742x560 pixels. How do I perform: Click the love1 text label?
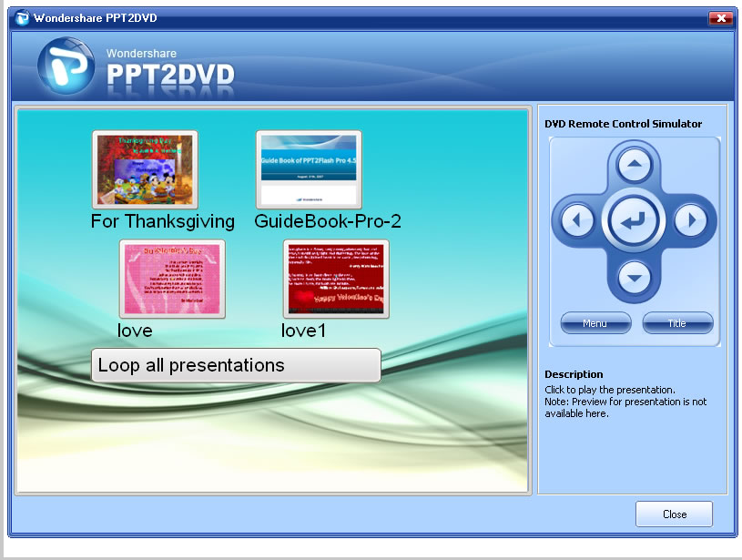coord(303,331)
